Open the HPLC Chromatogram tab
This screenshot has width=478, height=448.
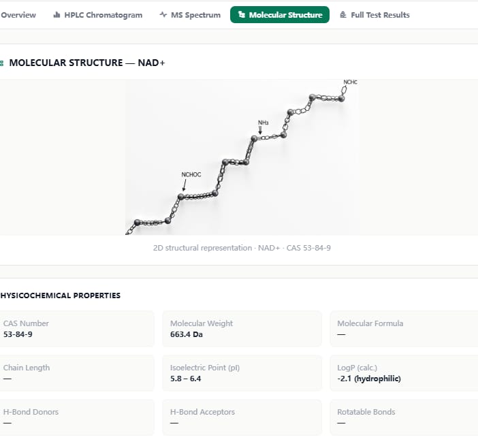(x=98, y=14)
